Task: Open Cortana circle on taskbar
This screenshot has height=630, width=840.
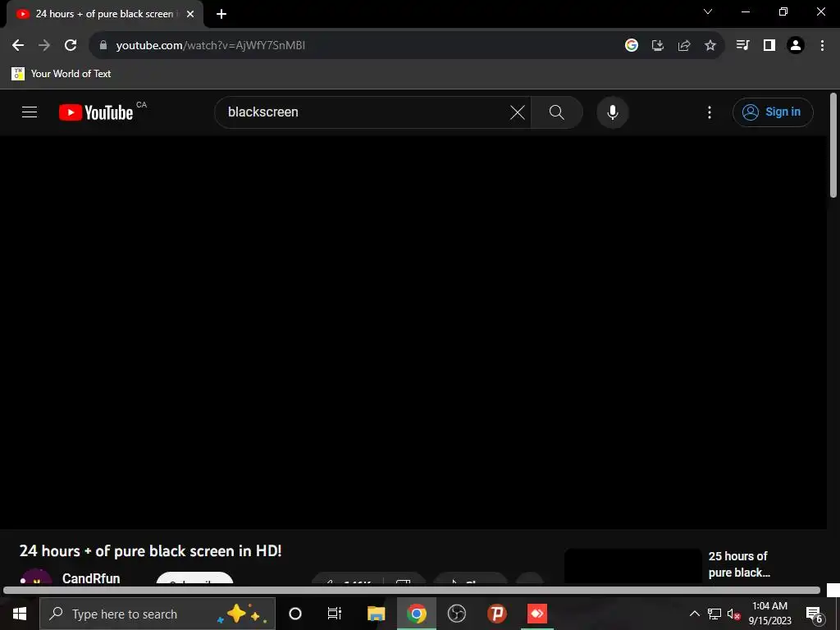Action: 294,614
